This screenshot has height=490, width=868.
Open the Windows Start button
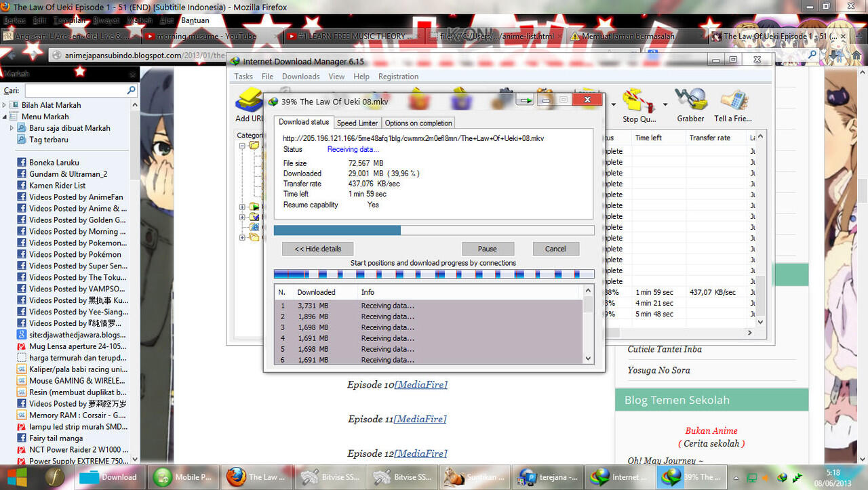tap(18, 476)
